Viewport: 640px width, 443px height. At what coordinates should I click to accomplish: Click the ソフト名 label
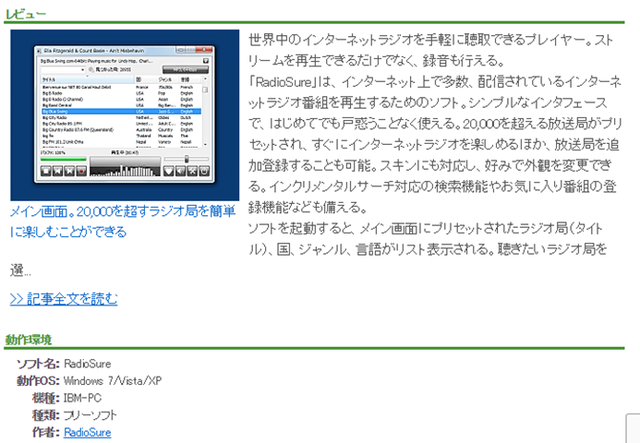[x=38, y=364]
